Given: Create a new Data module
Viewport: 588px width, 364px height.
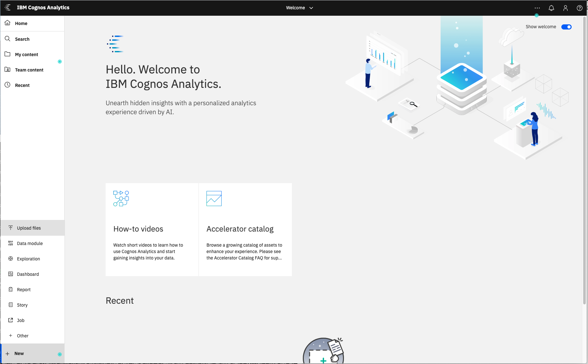Looking at the screenshot, I should [32, 243].
